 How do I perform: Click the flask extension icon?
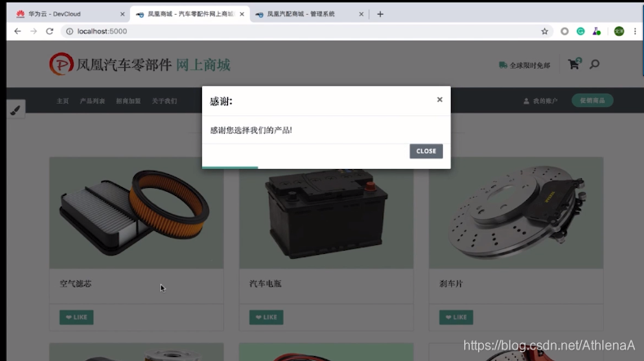(597, 31)
